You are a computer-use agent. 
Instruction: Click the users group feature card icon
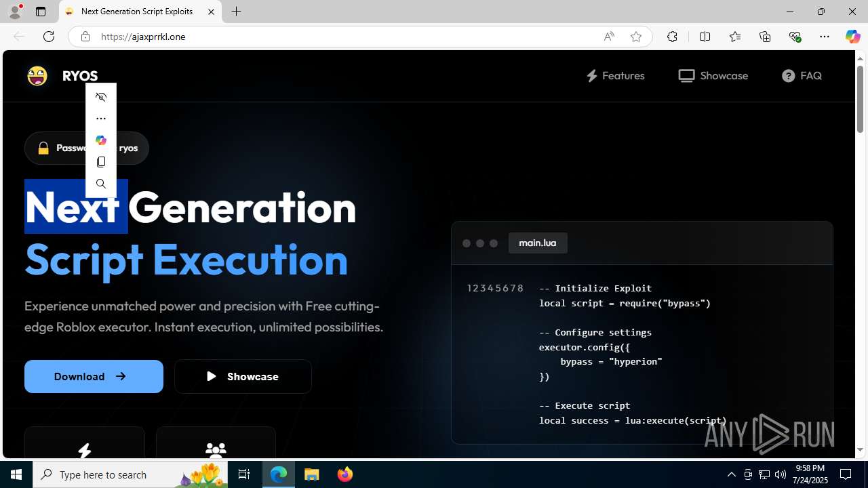coord(216,451)
